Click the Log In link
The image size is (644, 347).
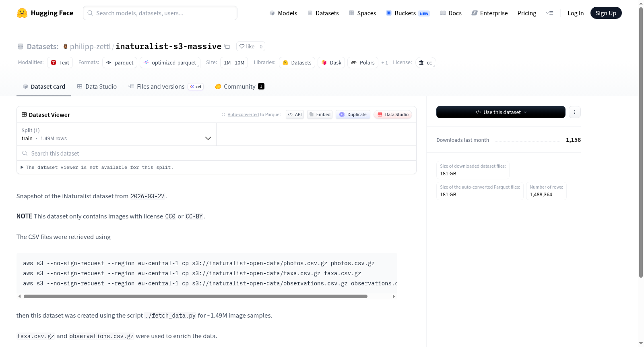pyautogui.click(x=576, y=13)
